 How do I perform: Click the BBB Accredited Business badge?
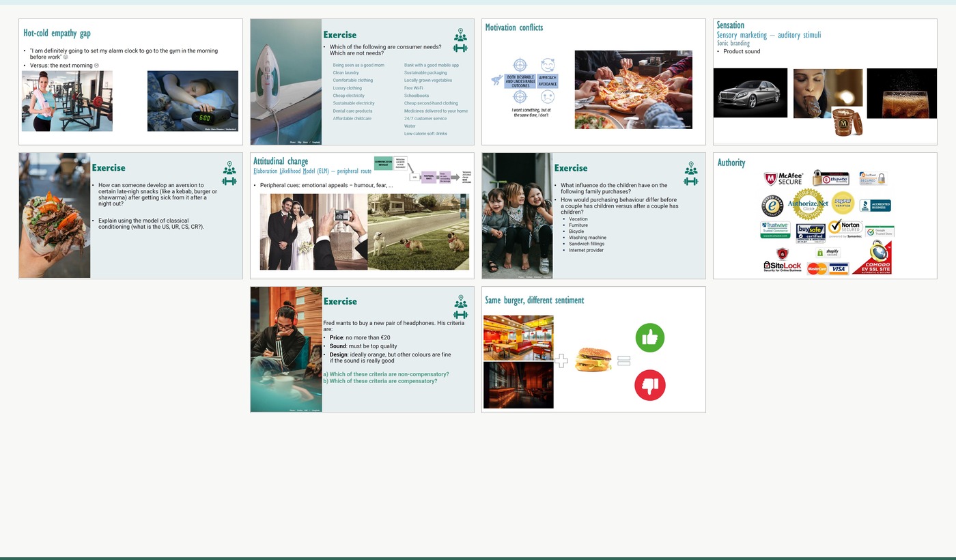[x=875, y=206]
